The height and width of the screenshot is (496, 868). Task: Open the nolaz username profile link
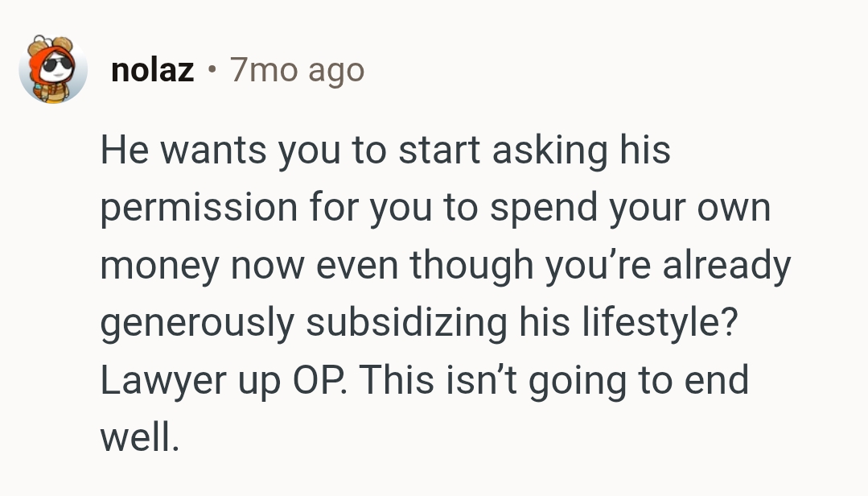coord(152,71)
